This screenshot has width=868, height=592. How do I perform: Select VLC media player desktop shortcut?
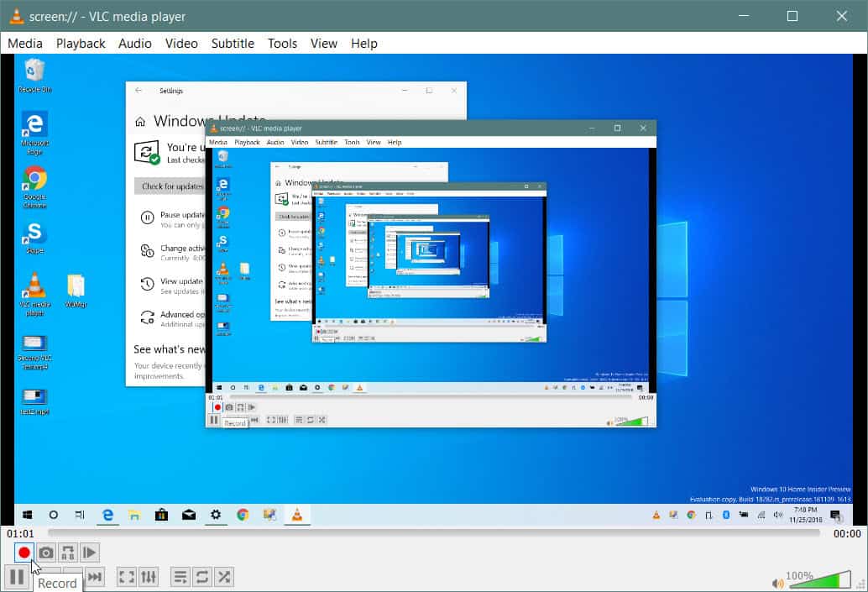pyautogui.click(x=34, y=295)
